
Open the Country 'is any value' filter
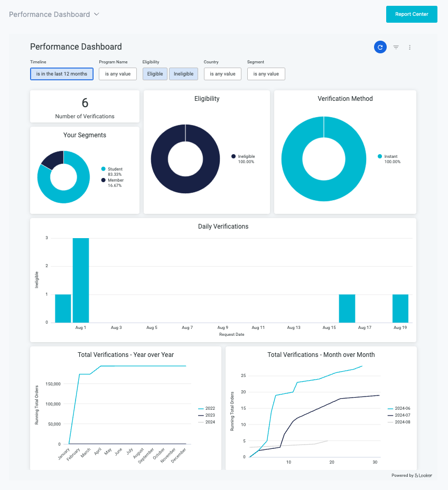pos(222,74)
